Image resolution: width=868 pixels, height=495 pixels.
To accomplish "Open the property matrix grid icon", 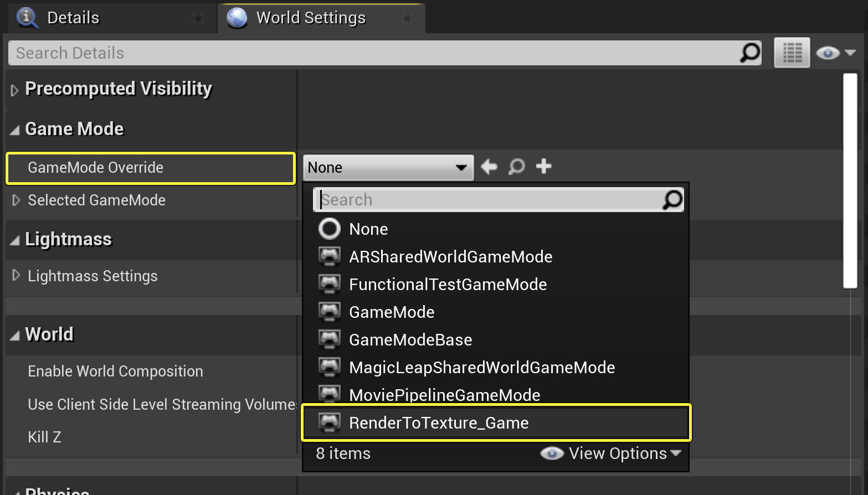I will [x=791, y=53].
